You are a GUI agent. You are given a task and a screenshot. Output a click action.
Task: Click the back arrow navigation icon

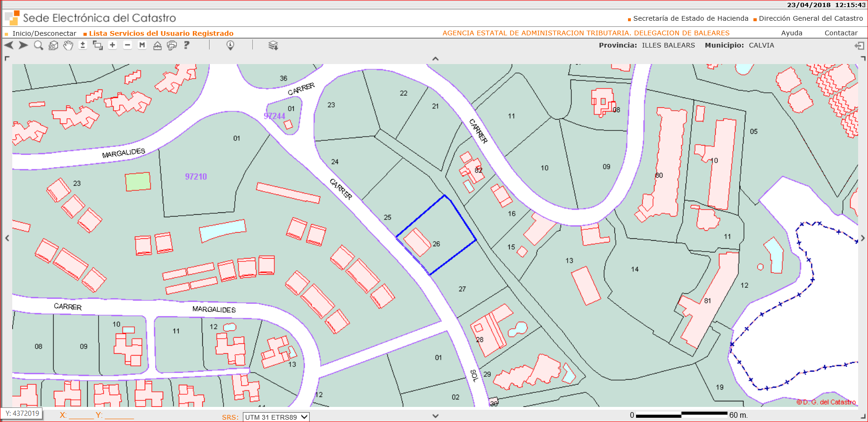pyautogui.click(x=8, y=45)
